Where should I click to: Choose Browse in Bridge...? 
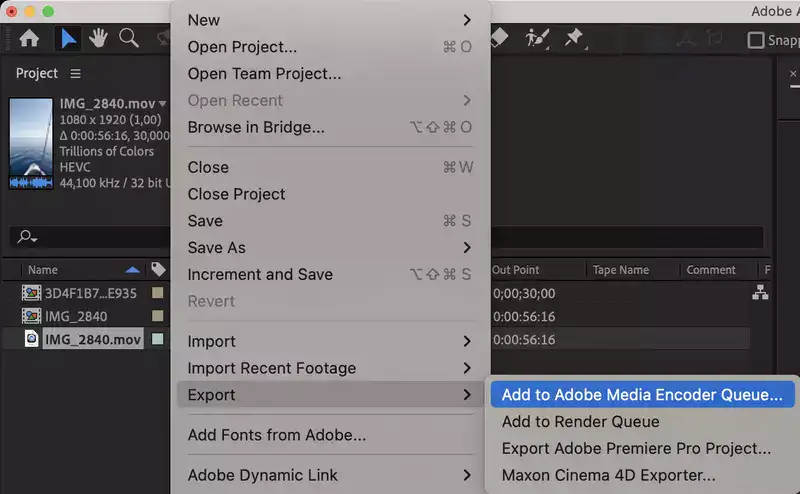(330, 127)
